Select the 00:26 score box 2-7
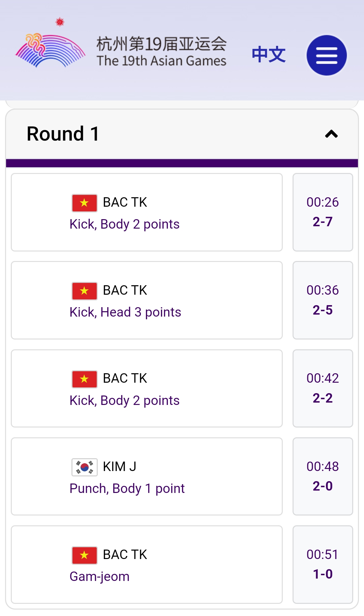This screenshot has width=364, height=616. [x=323, y=212]
